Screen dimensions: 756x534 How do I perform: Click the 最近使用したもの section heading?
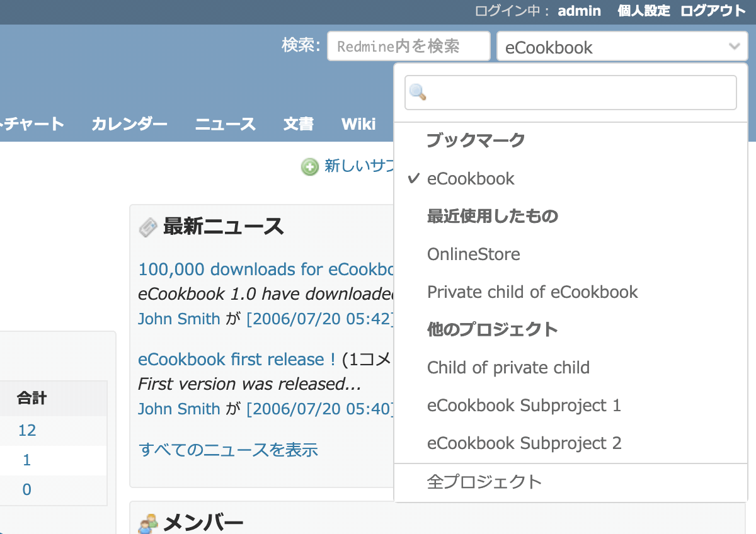coord(493,217)
